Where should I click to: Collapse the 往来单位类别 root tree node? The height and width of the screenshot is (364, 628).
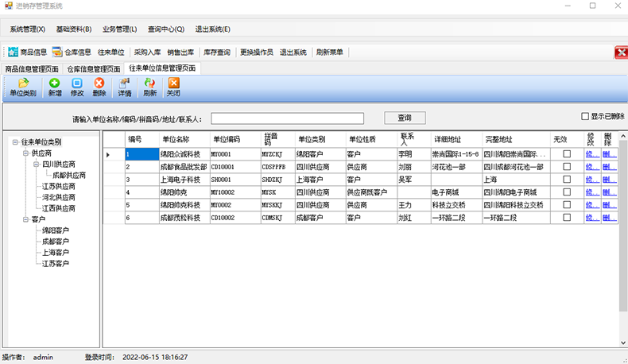(15, 142)
